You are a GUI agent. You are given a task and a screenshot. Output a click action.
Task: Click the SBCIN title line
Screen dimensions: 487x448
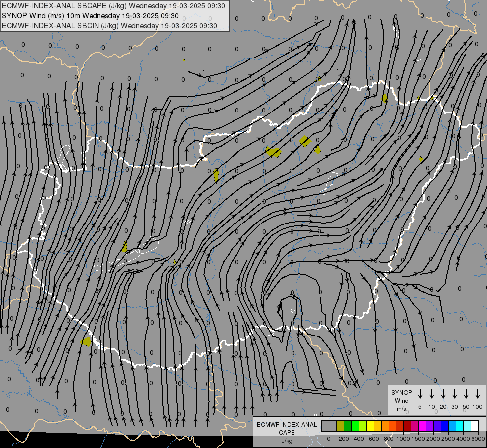(109, 26)
